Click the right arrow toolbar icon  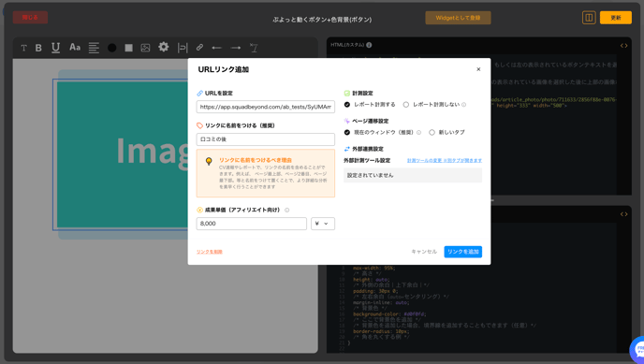pyautogui.click(x=236, y=48)
